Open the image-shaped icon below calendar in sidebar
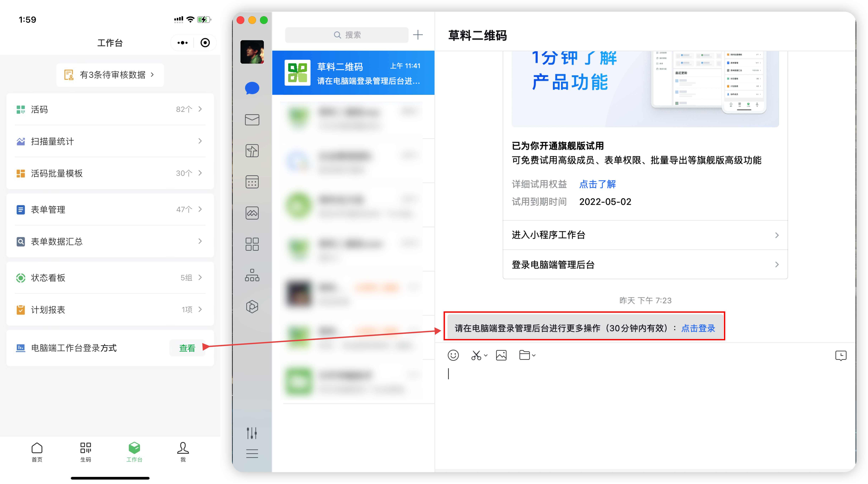Image resolution: width=868 pixels, height=484 pixels. [252, 213]
